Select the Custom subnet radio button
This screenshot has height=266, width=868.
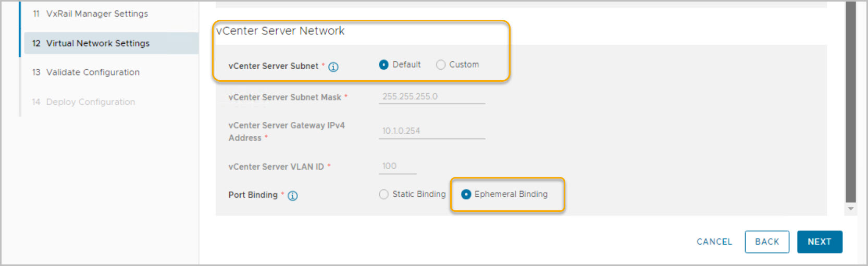click(441, 65)
